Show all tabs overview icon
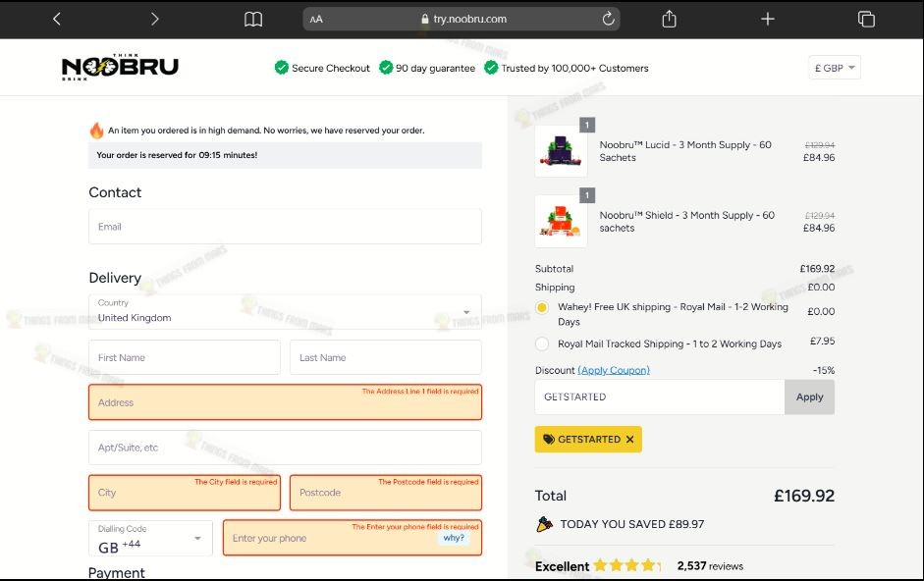 point(866,19)
